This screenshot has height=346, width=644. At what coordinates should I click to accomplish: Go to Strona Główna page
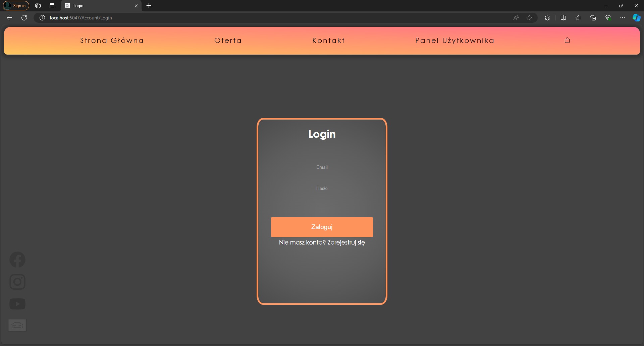[112, 41]
